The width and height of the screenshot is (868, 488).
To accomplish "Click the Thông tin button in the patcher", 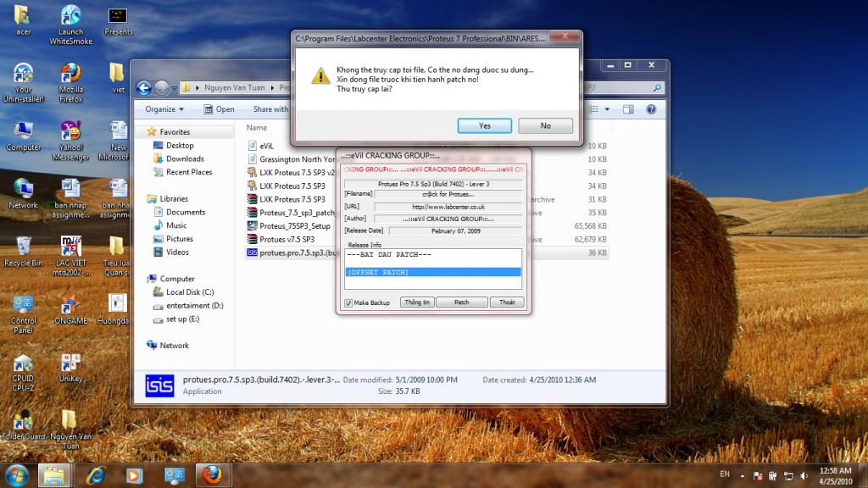I will [x=417, y=302].
